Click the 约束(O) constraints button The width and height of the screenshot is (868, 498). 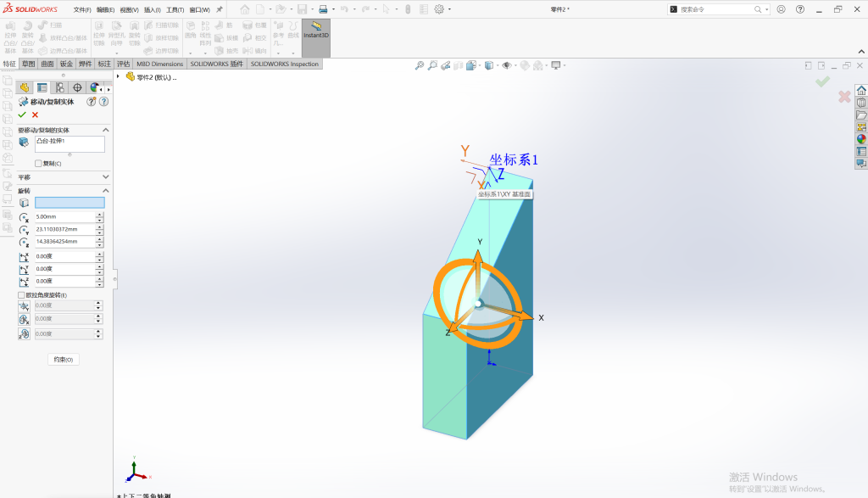(x=64, y=360)
